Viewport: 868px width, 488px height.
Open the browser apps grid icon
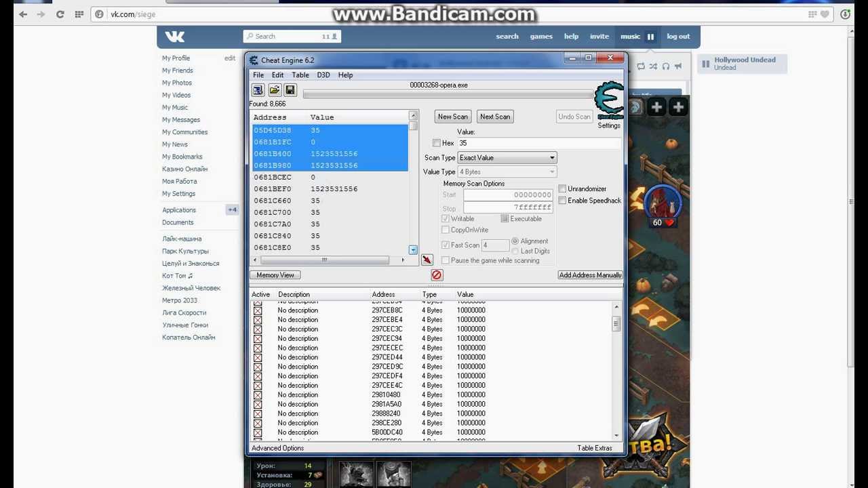coord(79,14)
